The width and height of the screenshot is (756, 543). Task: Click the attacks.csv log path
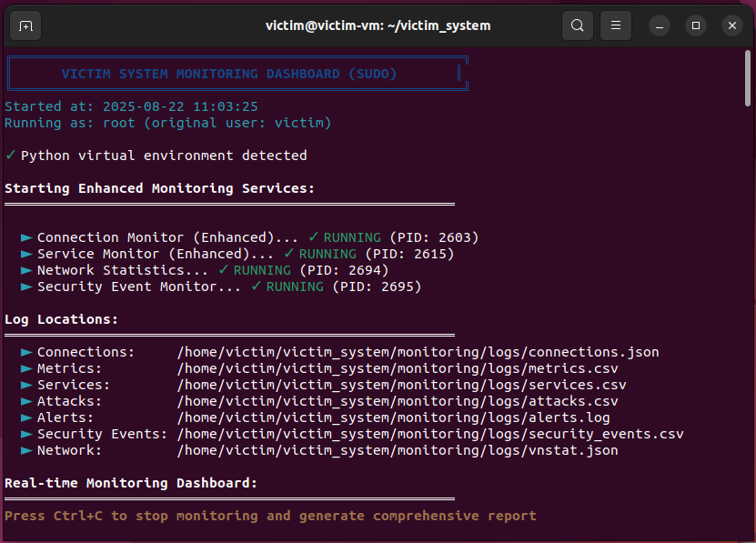click(398, 402)
